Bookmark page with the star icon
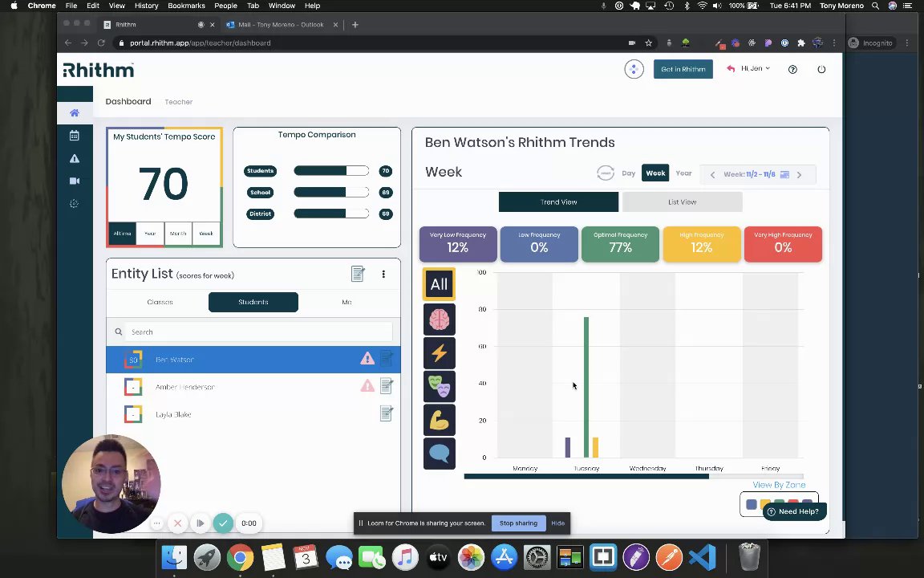Screen dimensions: 924x578 click(x=648, y=43)
